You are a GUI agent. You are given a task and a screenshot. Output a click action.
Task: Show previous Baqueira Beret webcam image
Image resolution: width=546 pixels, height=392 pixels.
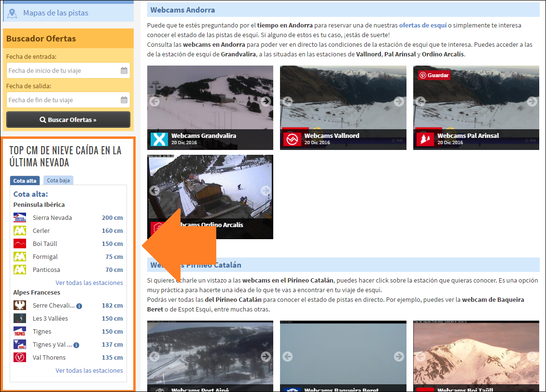click(x=287, y=356)
